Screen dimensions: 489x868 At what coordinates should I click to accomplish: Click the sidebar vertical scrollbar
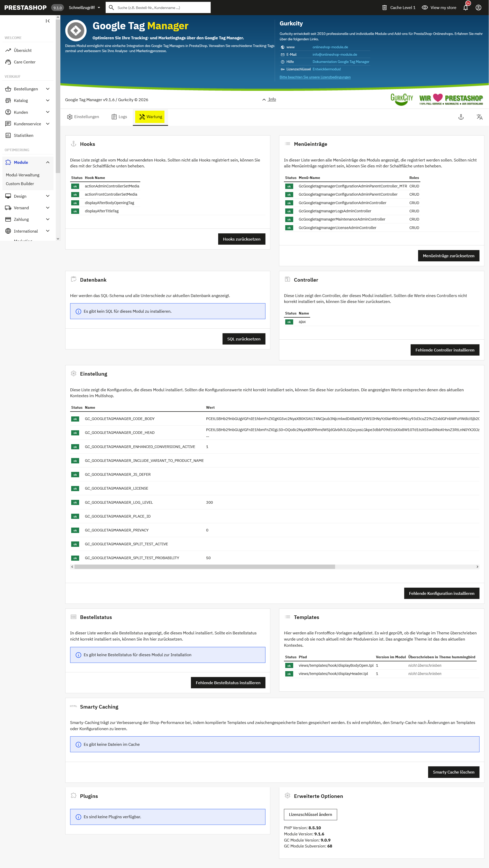tap(58, 96)
